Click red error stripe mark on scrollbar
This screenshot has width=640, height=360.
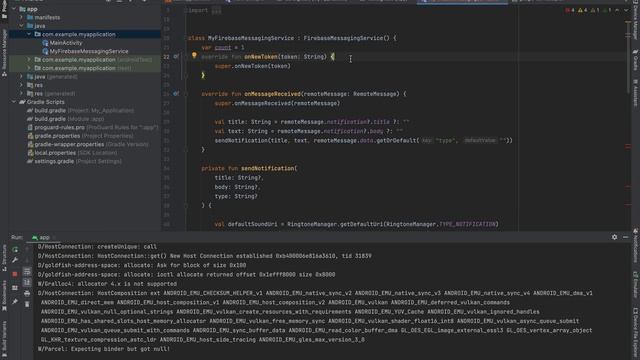point(628,147)
